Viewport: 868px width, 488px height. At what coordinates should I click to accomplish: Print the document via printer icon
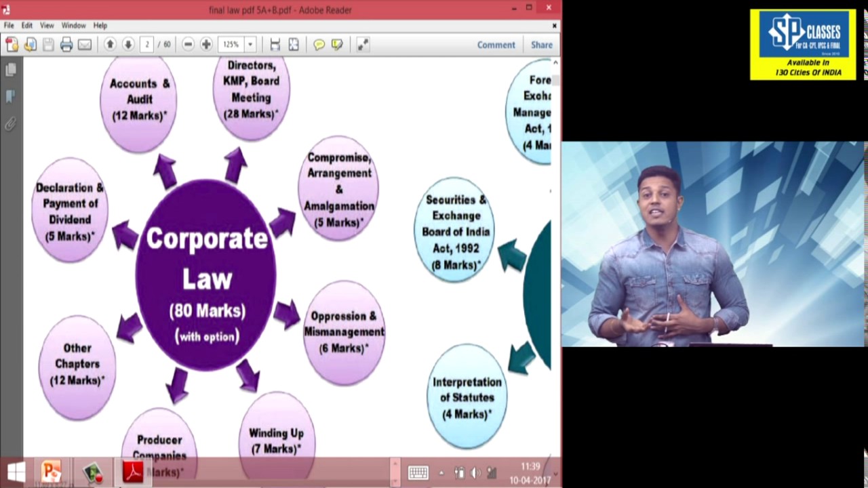pyautogui.click(x=66, y=45)
